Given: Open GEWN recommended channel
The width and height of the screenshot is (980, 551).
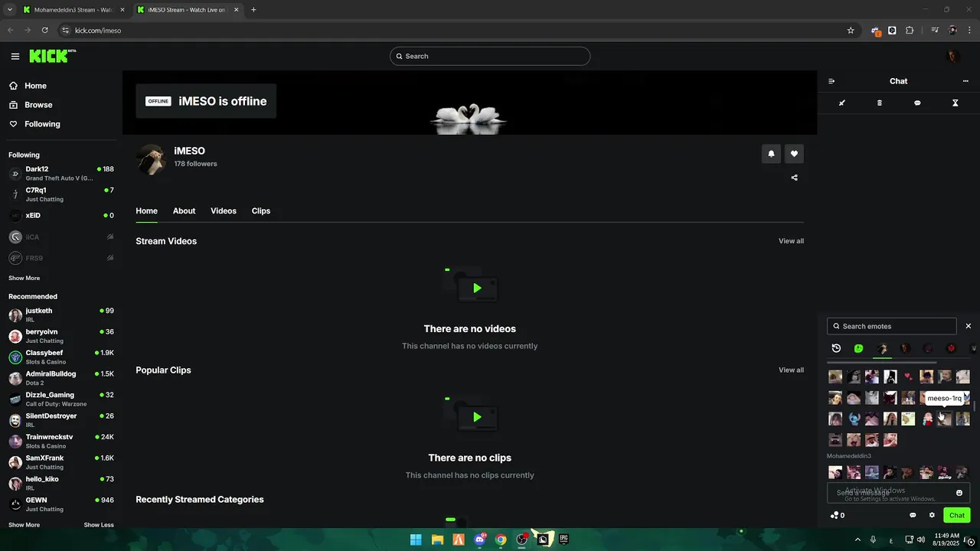Looking at the screenshot, I should point(61,504).
